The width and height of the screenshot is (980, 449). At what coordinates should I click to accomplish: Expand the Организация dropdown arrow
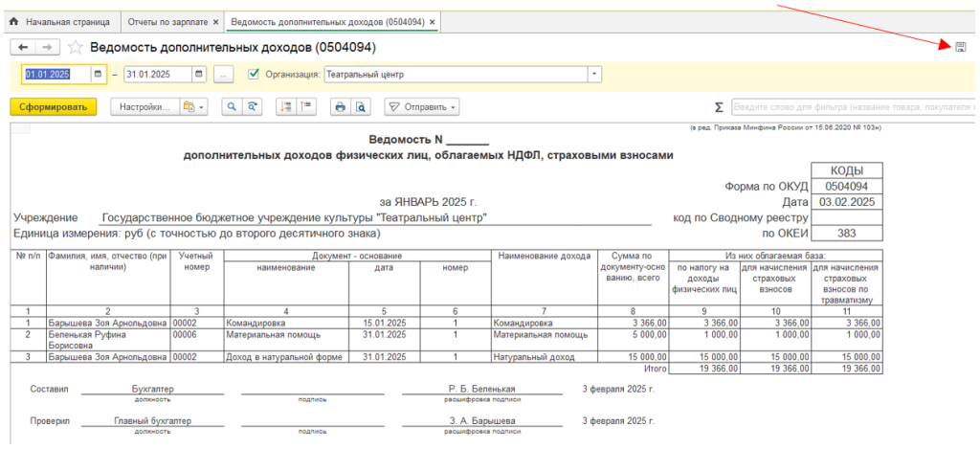click(594, 75)
